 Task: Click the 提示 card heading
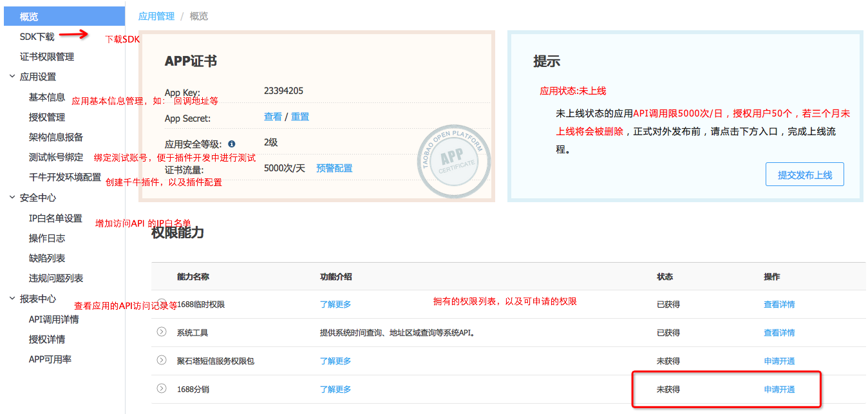[x=547, y=61]
